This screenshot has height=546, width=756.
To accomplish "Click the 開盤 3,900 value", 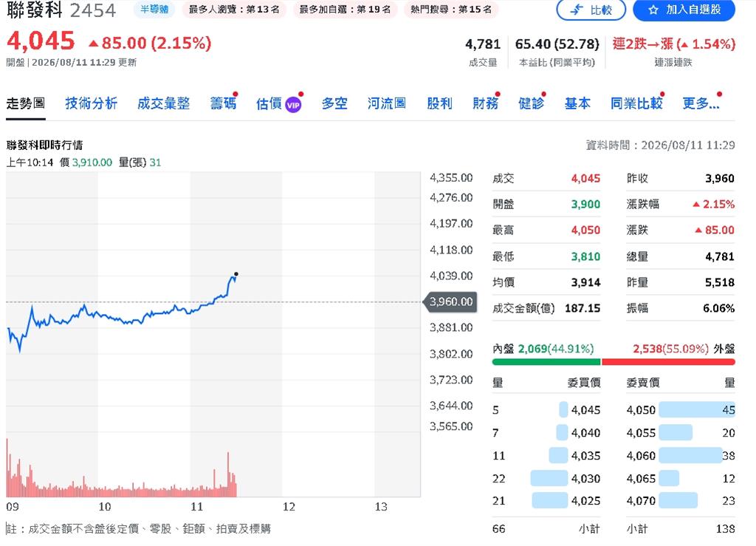I will coord(585,204).
